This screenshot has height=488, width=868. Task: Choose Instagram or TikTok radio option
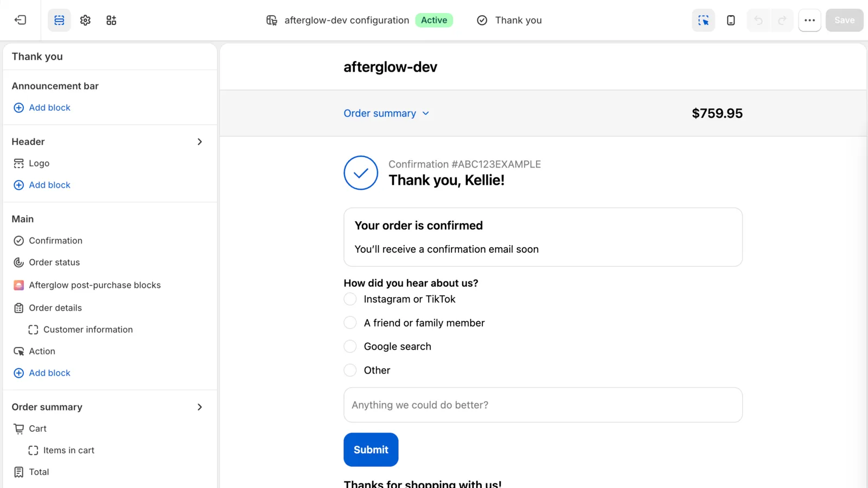(350, 299)
